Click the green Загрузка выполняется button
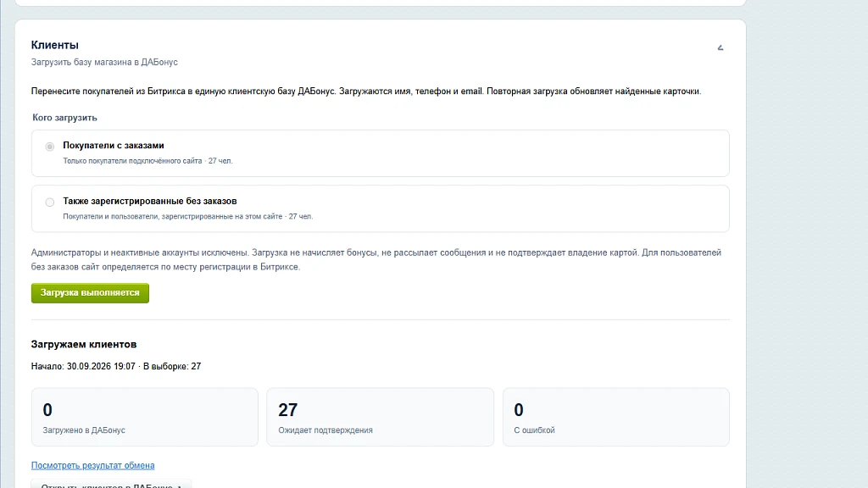Image resolution: width=868 pixels, height=488 pixels. 90,292
